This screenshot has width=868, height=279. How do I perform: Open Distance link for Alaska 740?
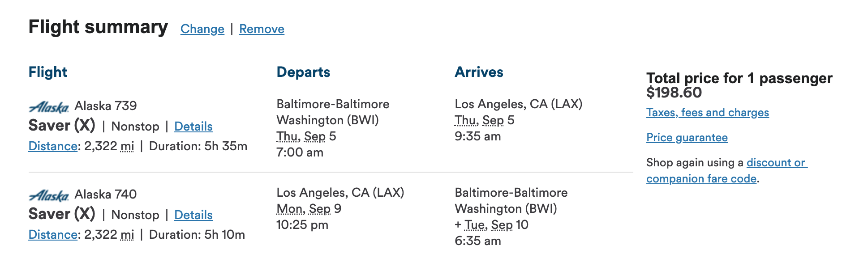click(53, 235)
